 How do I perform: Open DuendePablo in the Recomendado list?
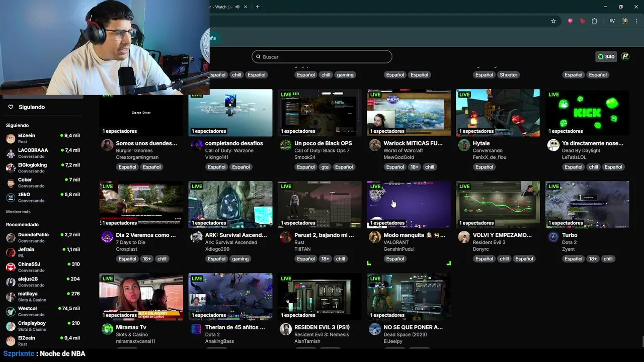(43, 238)
